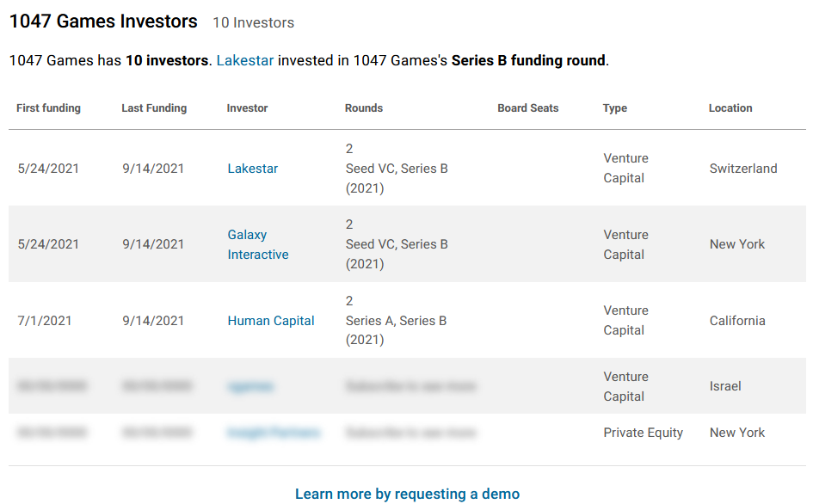Click the Type column header

click(x=614, y=108)
